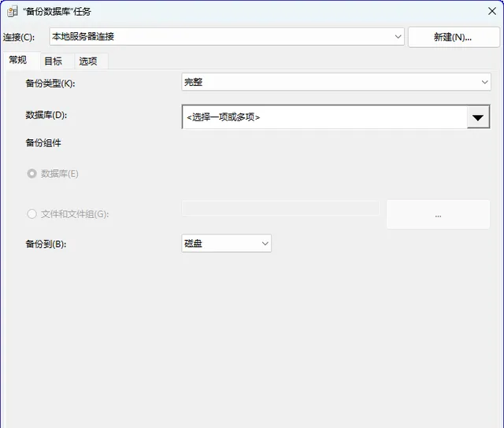Click the 备份组件 label

(43, 143)
